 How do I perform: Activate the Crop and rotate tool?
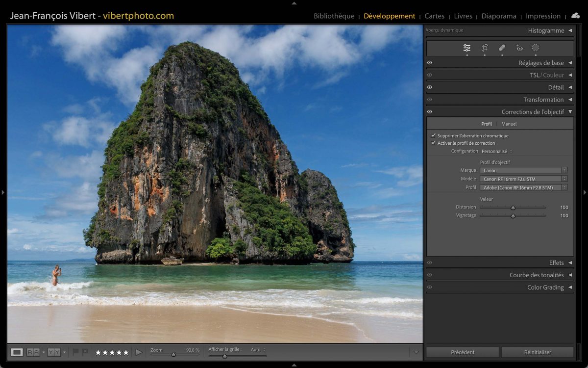[485, 48]
